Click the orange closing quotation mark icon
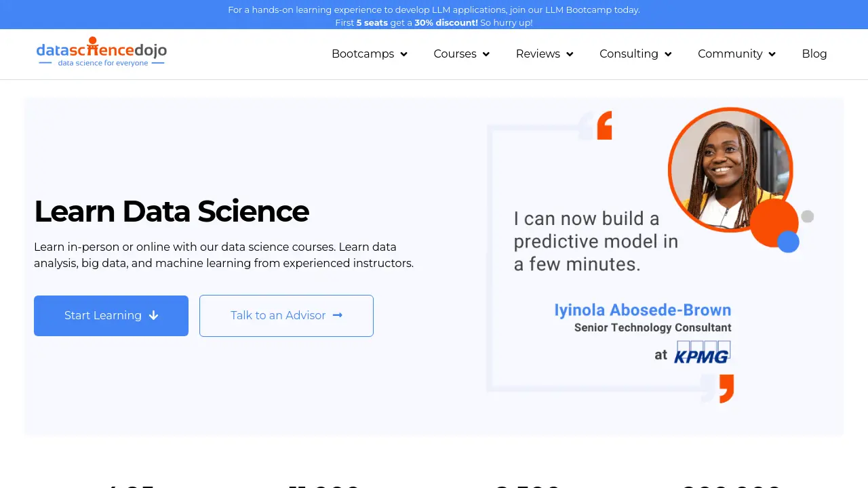The width and height of the screenshot is (868, 488). point(726,388)
